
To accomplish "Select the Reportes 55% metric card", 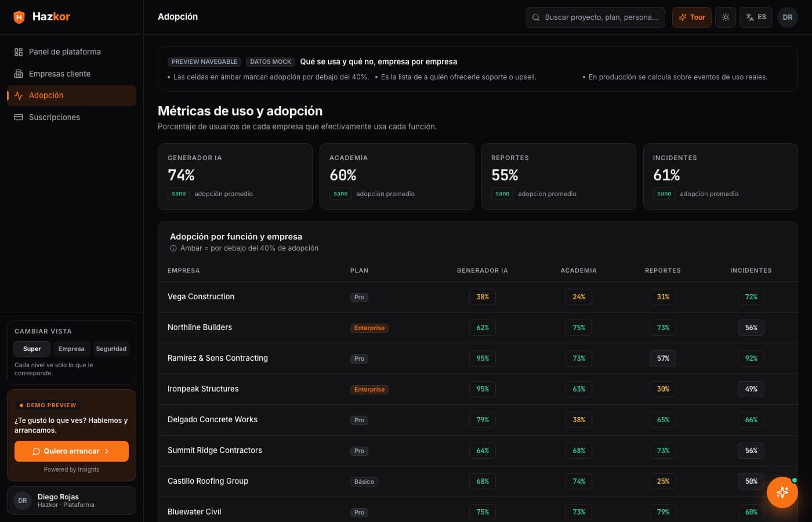I will pyautogui.click(x=559, y=176).
